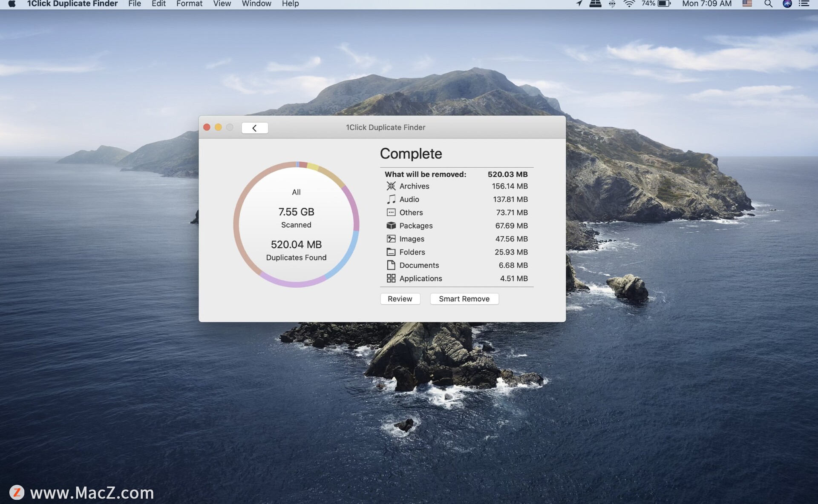The height and width of the screenshot is (504, 818).
Task: Select the Audio row label
Action: coord(409,199)
